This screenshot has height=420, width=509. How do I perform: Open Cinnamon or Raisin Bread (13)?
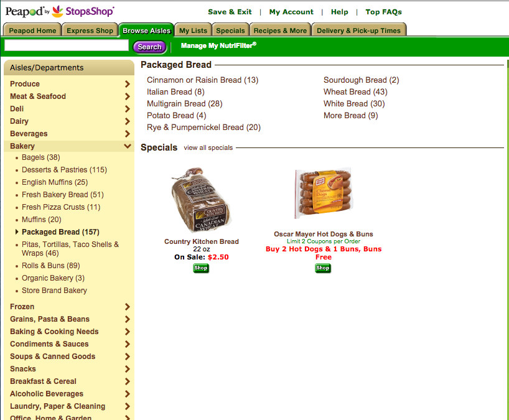click(x=203, y=80)
